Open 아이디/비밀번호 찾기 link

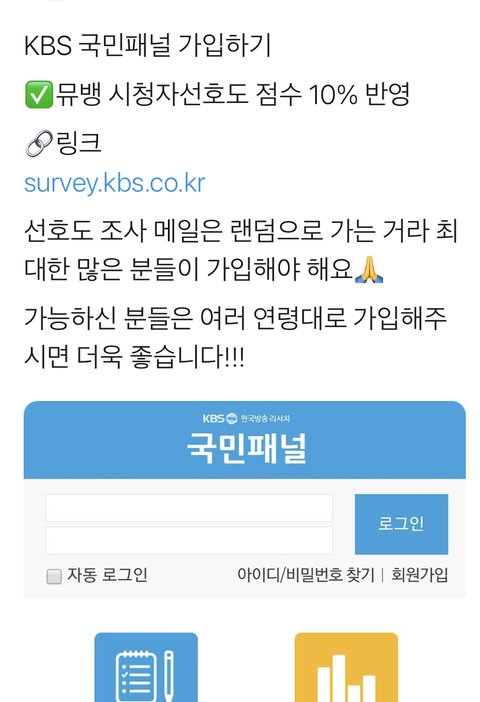pyautogui.click(x=306, y=575)
